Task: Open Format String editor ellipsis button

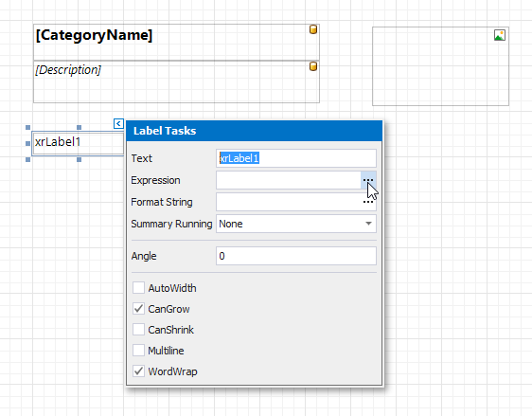Action: tap(368, 202)
